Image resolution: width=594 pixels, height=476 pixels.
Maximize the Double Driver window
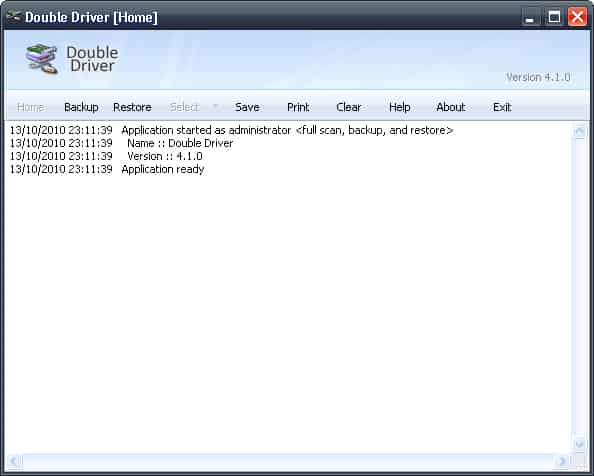(x=554, y=17)
